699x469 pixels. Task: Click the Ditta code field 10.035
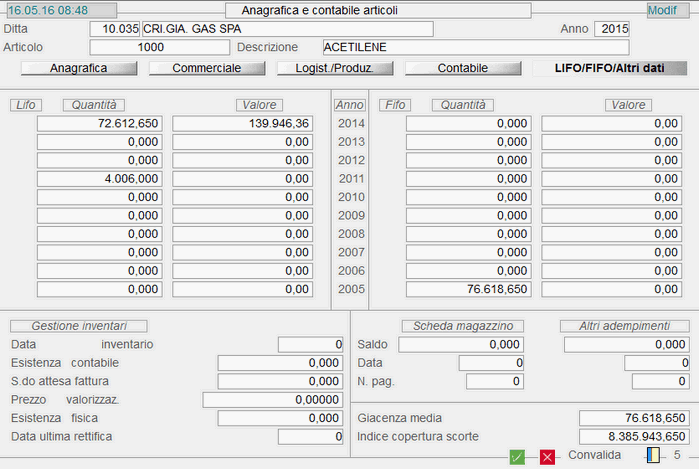tap(114, 29)
